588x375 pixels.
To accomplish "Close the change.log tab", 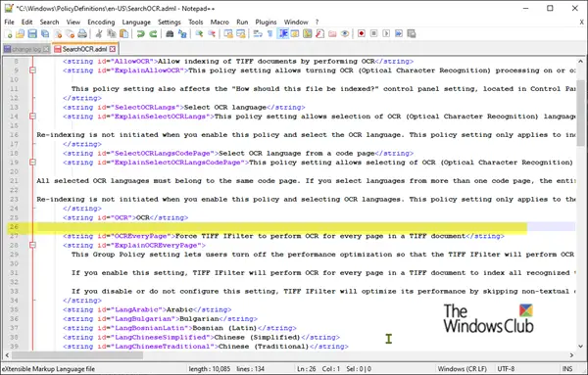I will coord(46,49).
